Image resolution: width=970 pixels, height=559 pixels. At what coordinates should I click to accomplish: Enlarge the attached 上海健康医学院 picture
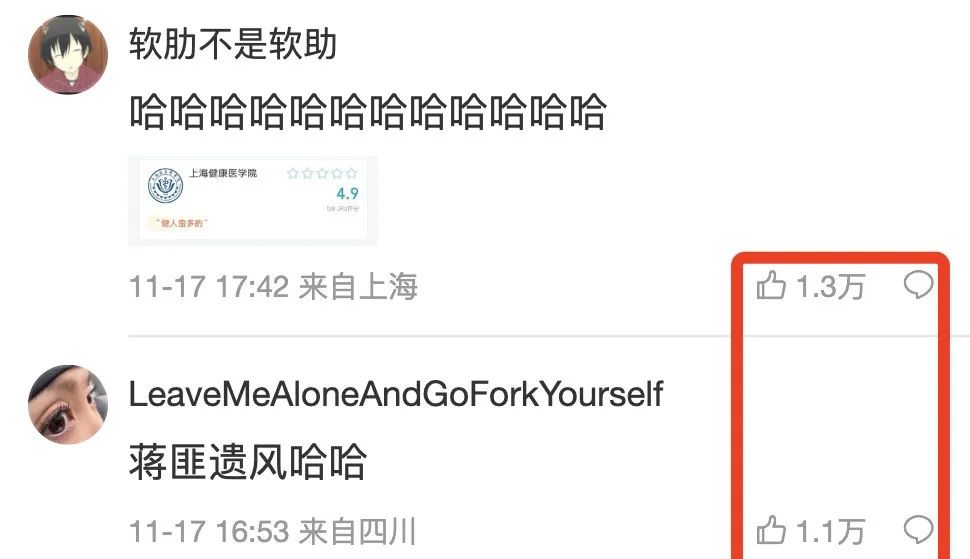pyautogui.click(x=253, y=201)
